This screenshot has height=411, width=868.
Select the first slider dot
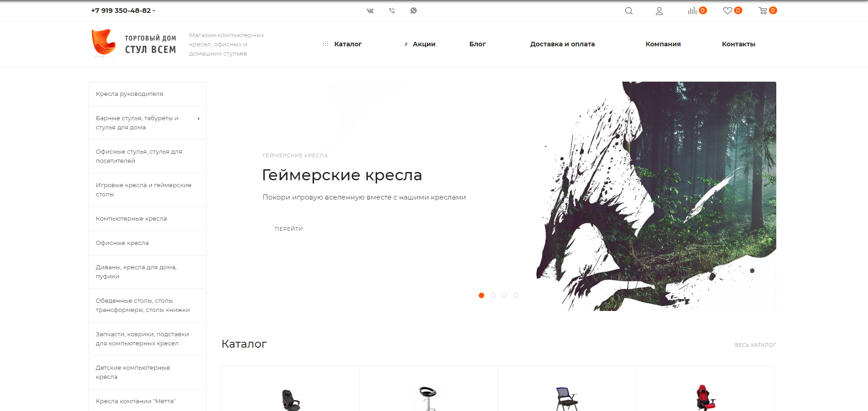click(481, 295)
